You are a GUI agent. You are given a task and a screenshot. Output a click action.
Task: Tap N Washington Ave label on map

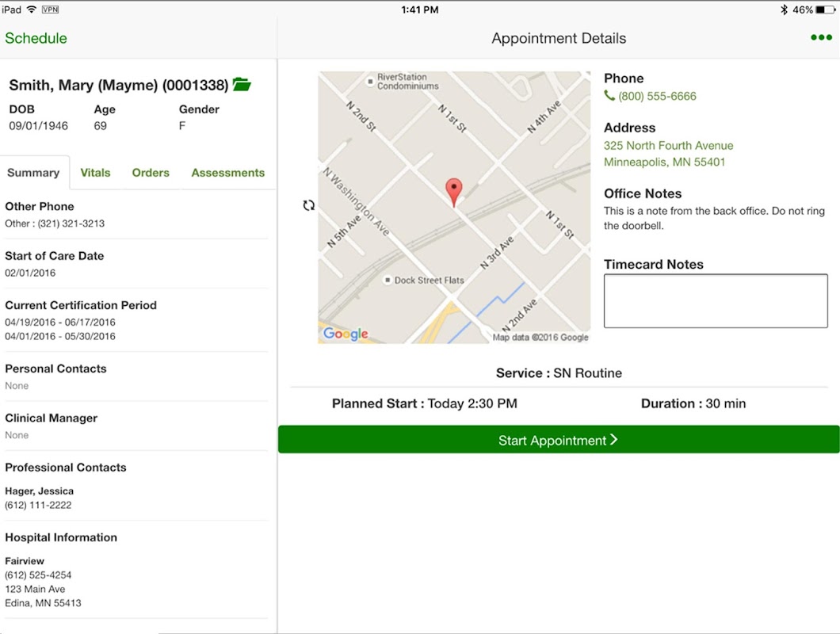pyautogui.click(x=357, y=201)
